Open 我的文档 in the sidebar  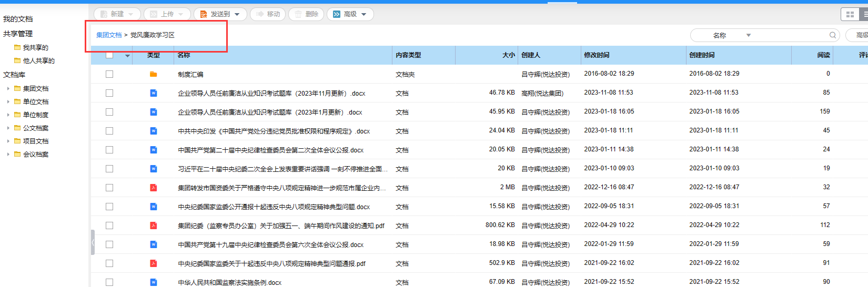(x=18, y=19)
